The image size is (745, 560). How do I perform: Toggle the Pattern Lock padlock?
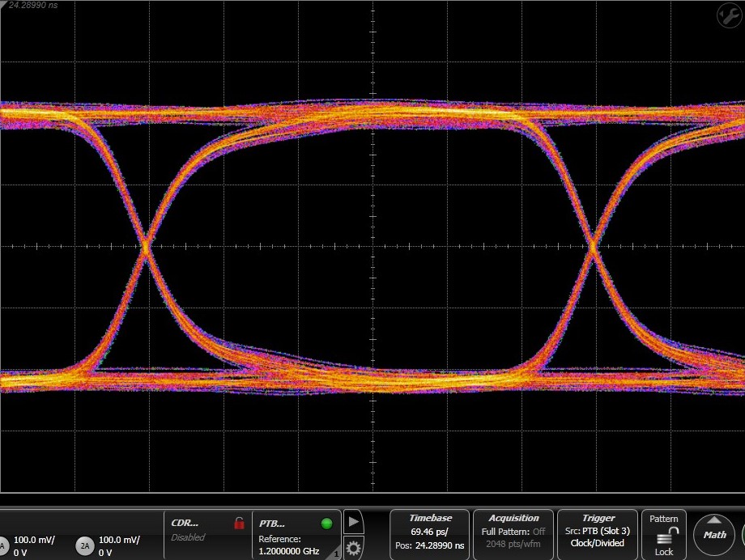[x=664, y=537]
